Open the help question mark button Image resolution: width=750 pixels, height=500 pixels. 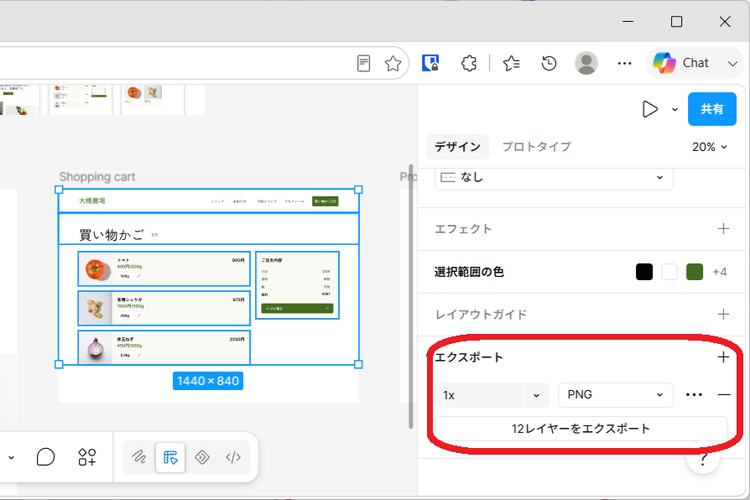pyautogui.click(x=703, y=460)
